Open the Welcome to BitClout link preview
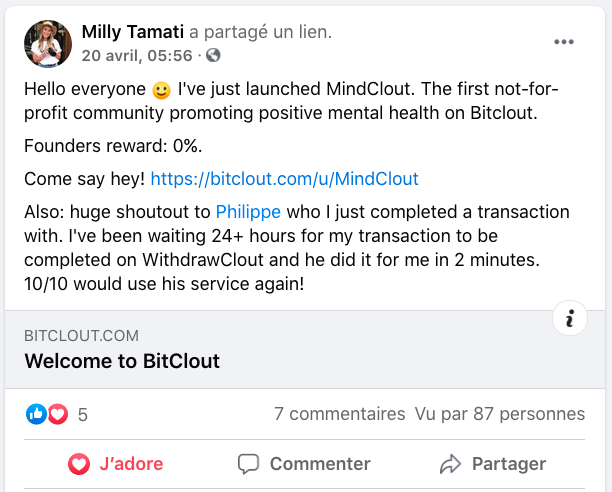This screenshot has height=492, width=612. click(x=122, y=360)
